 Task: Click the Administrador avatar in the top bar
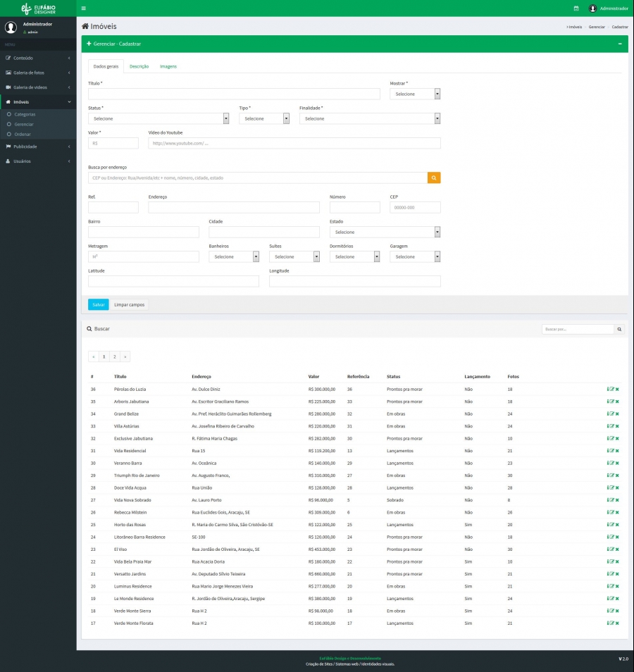(x=593, y=8)
